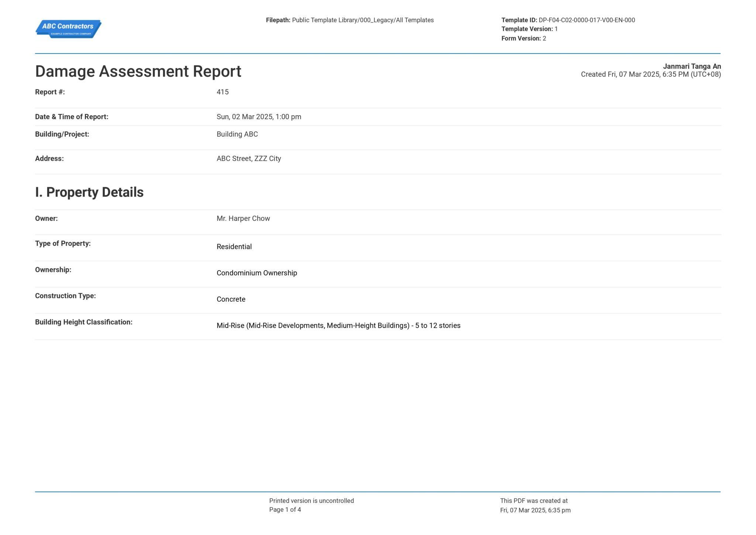Screen dimensions: 756x535
Task: Click the creator name Janmari Tanga An
Action: 692,66
